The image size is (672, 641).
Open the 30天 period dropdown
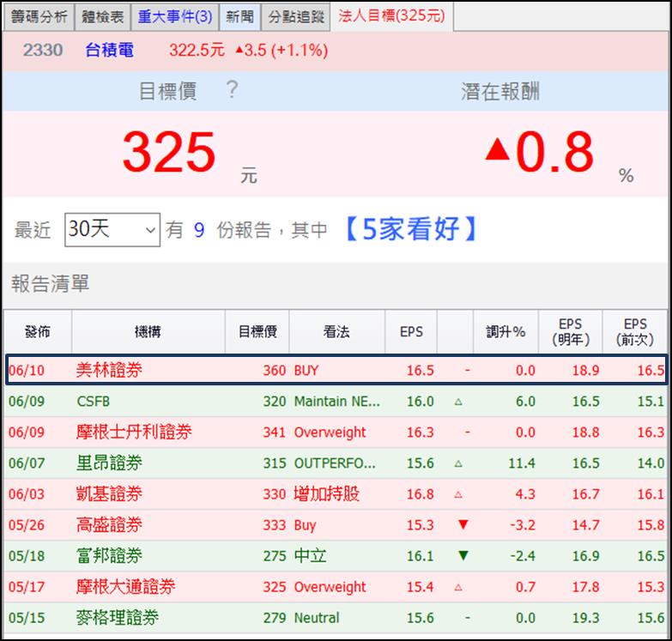112,230
